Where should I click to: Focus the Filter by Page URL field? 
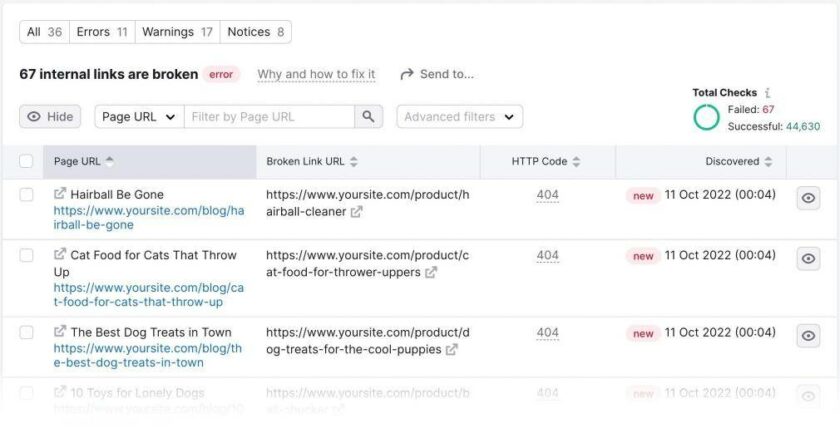268,117
